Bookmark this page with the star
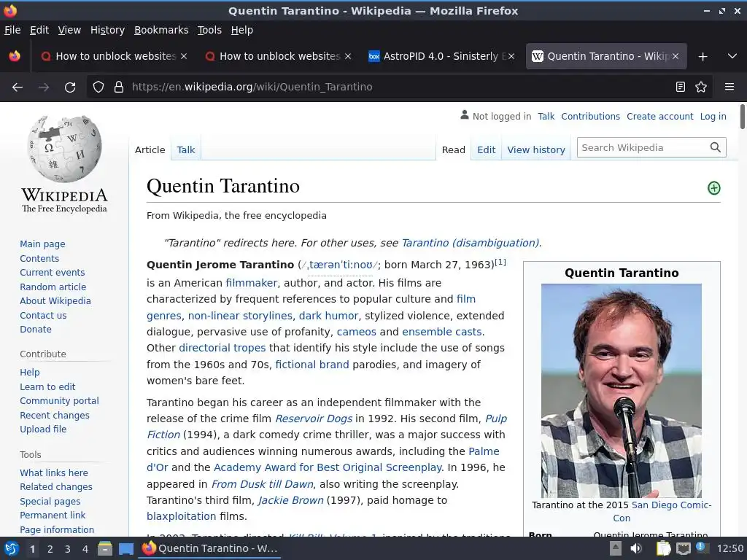747x560 pixels. (x=701, y=87)
